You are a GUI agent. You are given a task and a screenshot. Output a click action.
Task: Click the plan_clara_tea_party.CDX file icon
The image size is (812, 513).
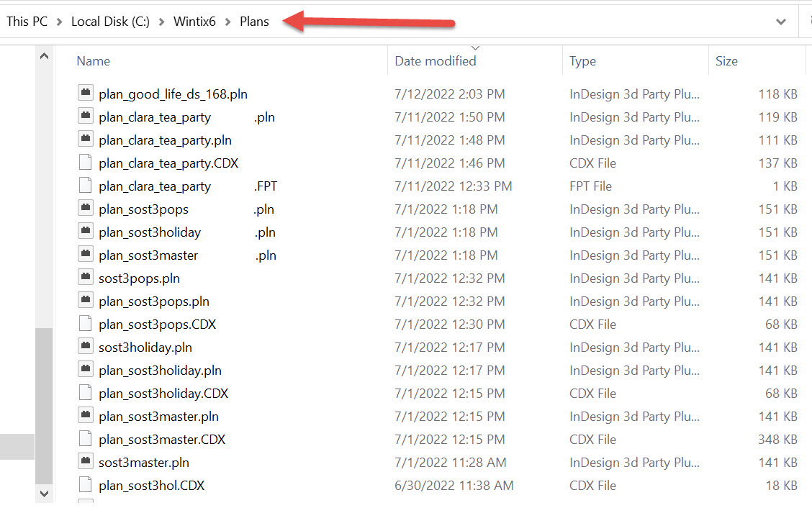coord(86,162)
